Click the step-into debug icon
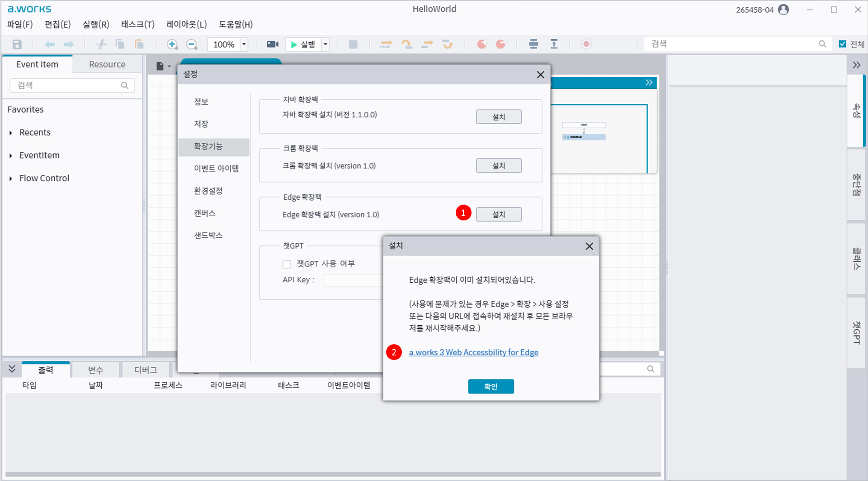The height and width of the screenshot is (481, 868). click(386, 44)
